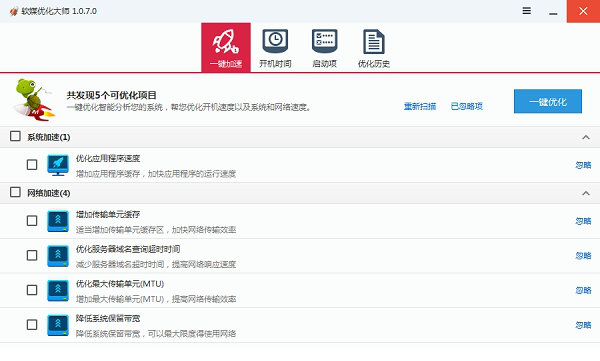The image size is (600, 361).
Task: Click the 系统加速(1) group label
Action: tap(49, 137)
